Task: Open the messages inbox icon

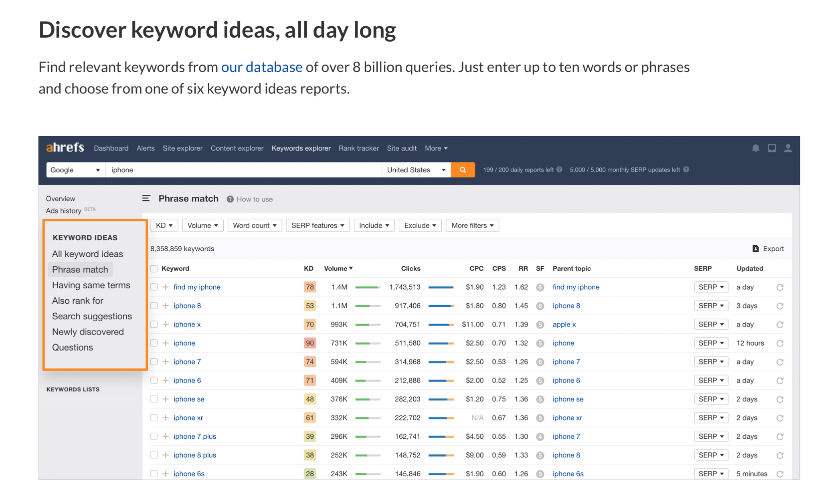Action: coord(772,148)
